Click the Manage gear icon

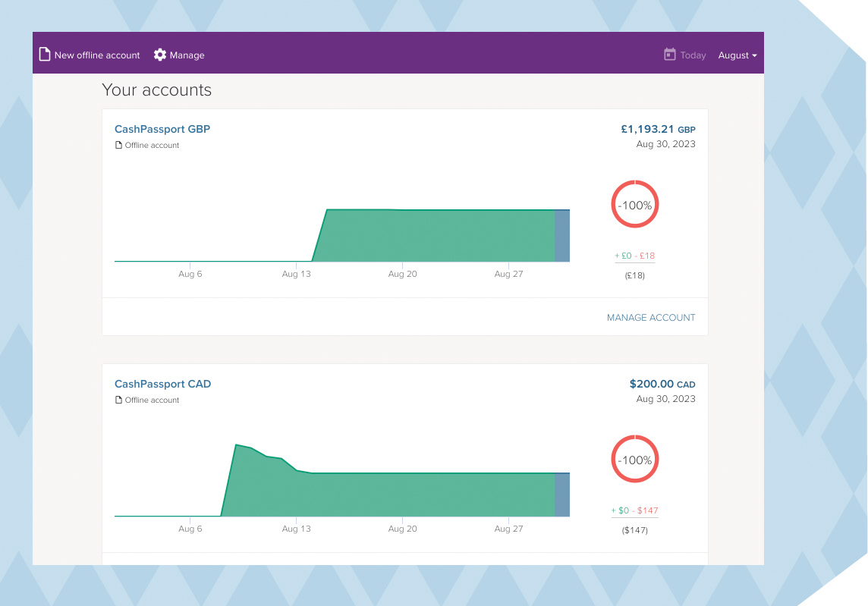pos(159,55)
